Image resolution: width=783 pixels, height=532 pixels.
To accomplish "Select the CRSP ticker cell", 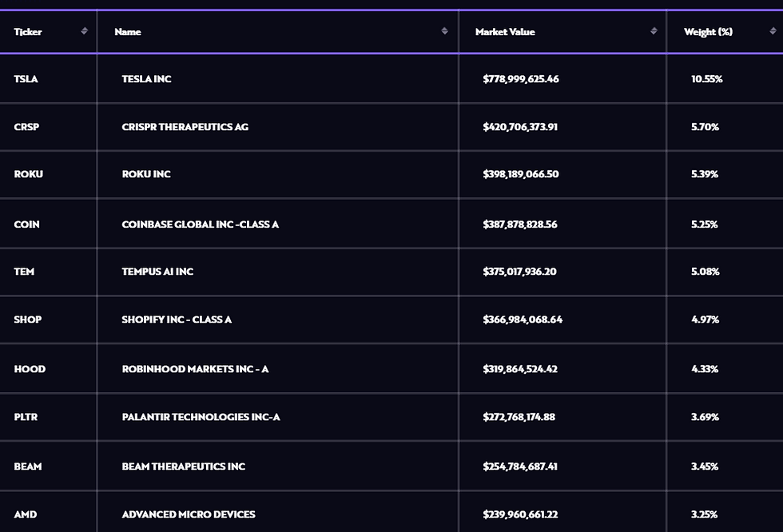I will click(26, 127).
